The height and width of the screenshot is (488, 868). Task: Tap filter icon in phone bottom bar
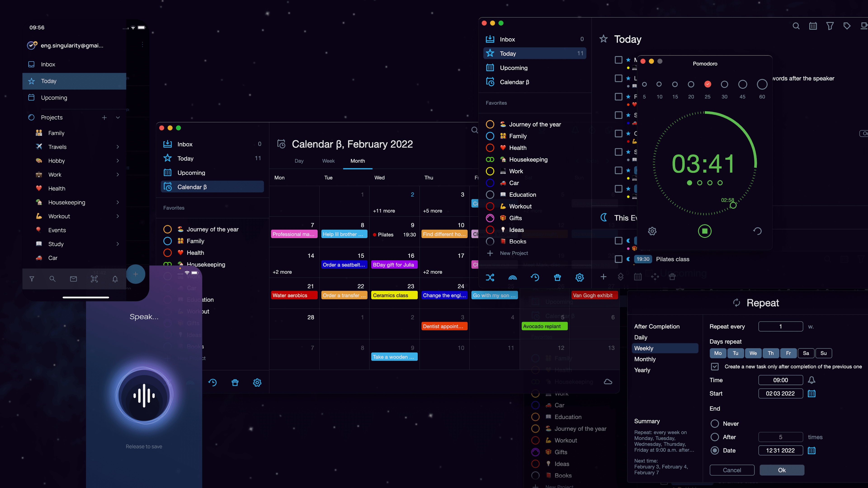32,279
